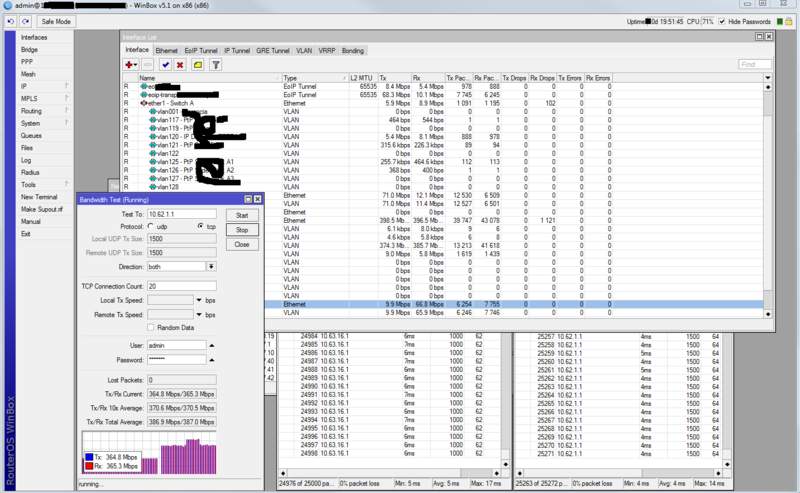Click the ether1 - Switch A interface icon
The width and height of the screenshot is (800, 493).
pyautogui.click(x=144, y=103)
